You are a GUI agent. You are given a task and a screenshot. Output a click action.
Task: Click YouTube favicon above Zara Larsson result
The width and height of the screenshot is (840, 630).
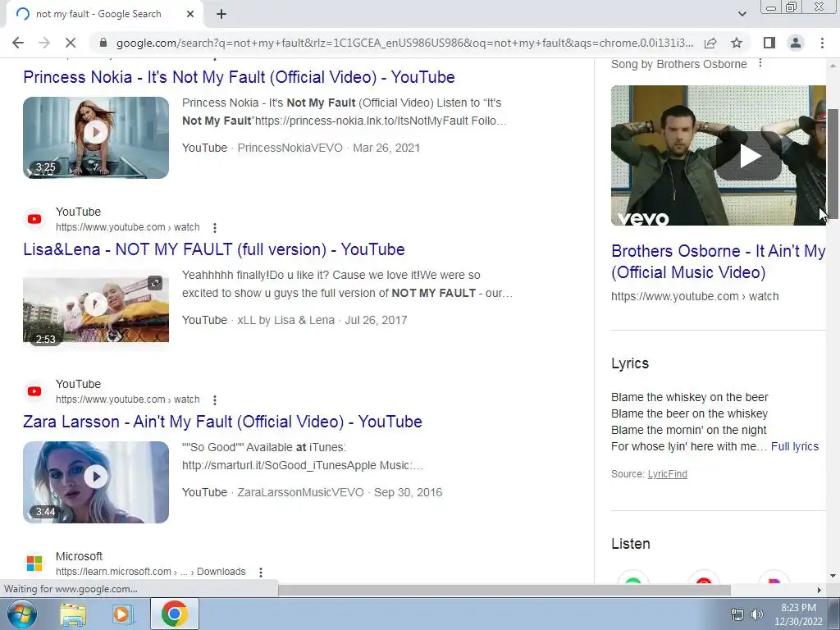click(x=34, y=391)
